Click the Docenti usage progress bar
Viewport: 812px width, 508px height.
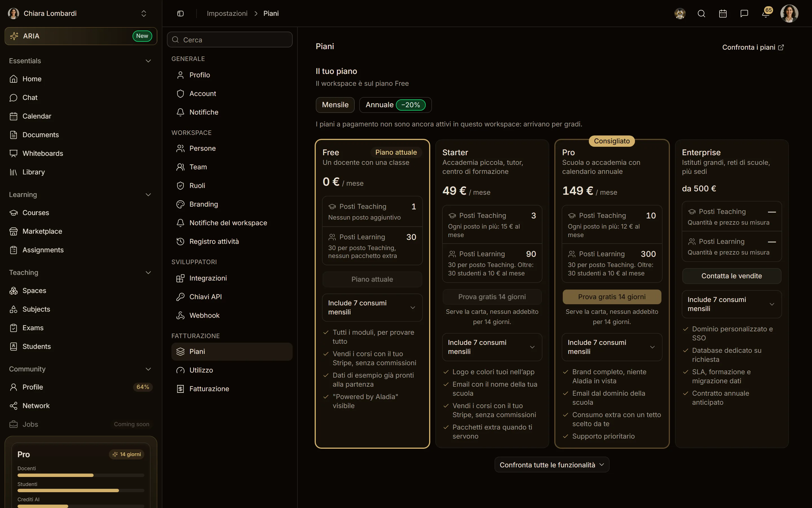click(x=81, y=476)
